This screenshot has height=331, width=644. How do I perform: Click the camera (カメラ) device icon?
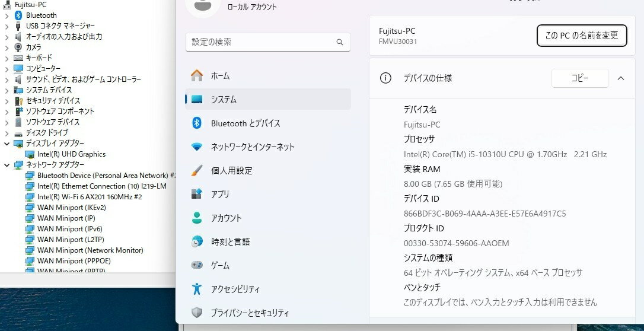coord(18,47)
